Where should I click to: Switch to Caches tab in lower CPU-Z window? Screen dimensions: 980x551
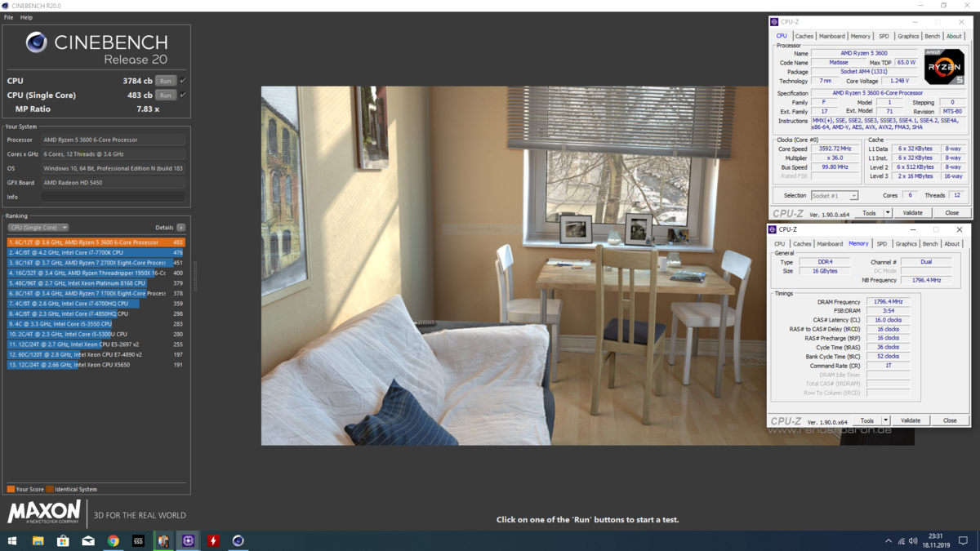(803, 243)
